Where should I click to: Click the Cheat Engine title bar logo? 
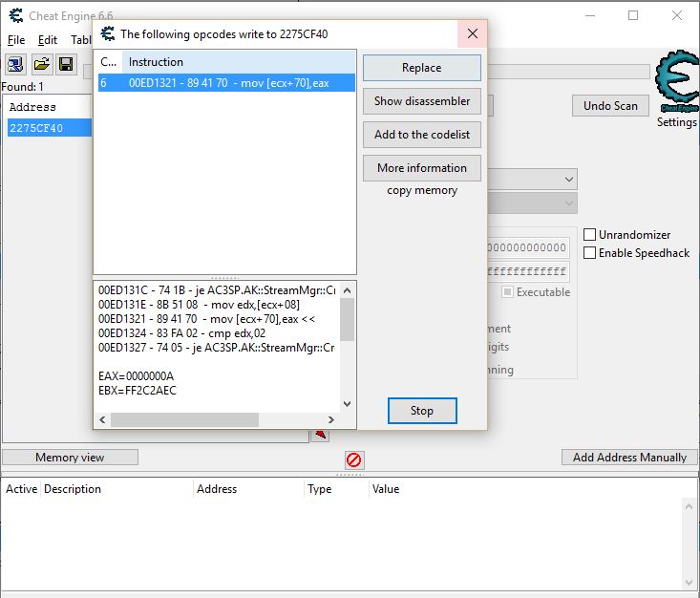click(16, 15)
